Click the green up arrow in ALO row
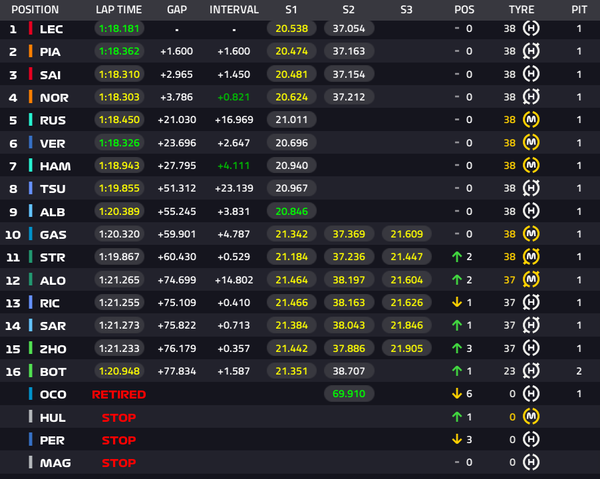Image resolution: width=600 pixels, height=479 pixels. 457,280
